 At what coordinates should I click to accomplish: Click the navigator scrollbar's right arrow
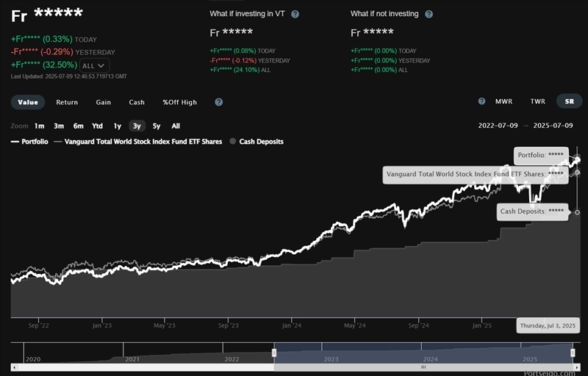pyautogui.click(x=576, y=366)
